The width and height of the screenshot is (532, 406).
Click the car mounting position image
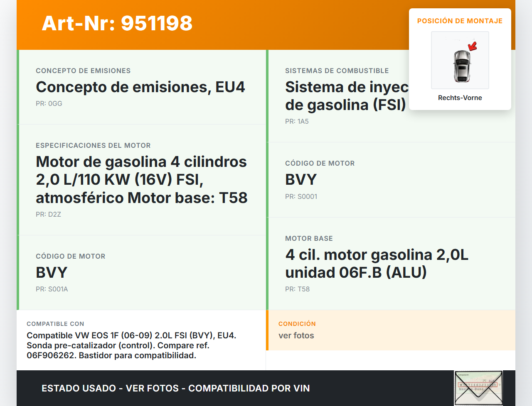click(x=460, y=60)
